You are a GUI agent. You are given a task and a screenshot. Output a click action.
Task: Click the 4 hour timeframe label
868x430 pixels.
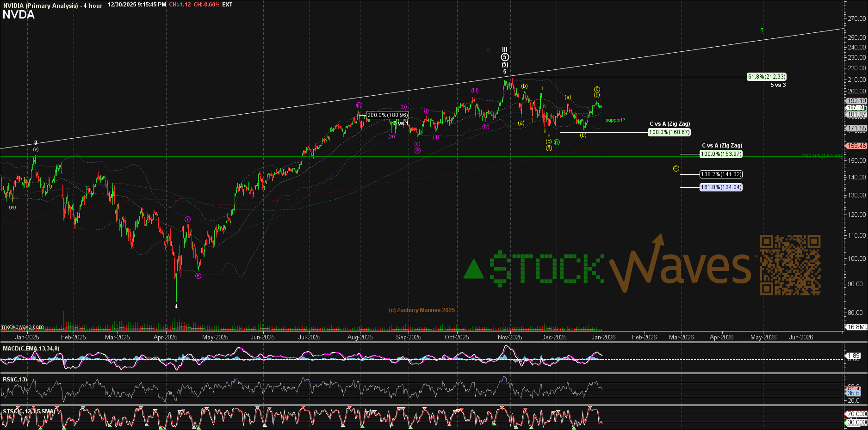pyautogui.click(x=93, y=6)
